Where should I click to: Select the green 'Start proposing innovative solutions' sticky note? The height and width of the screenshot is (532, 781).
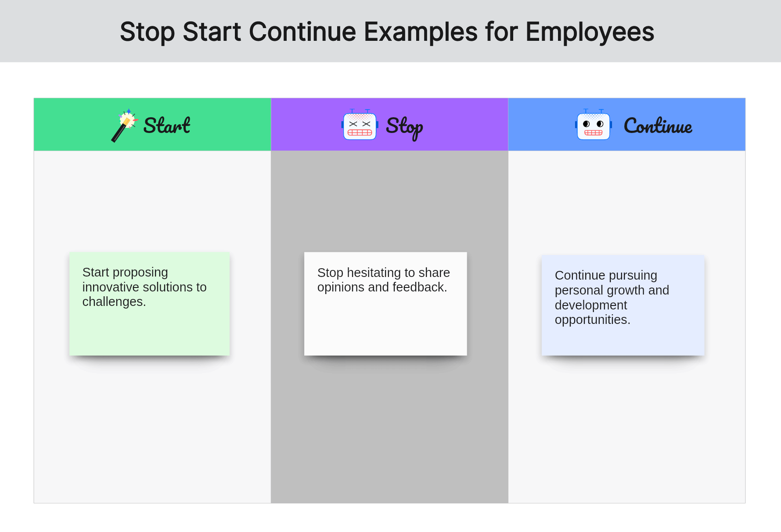click(x=149, y=304)
